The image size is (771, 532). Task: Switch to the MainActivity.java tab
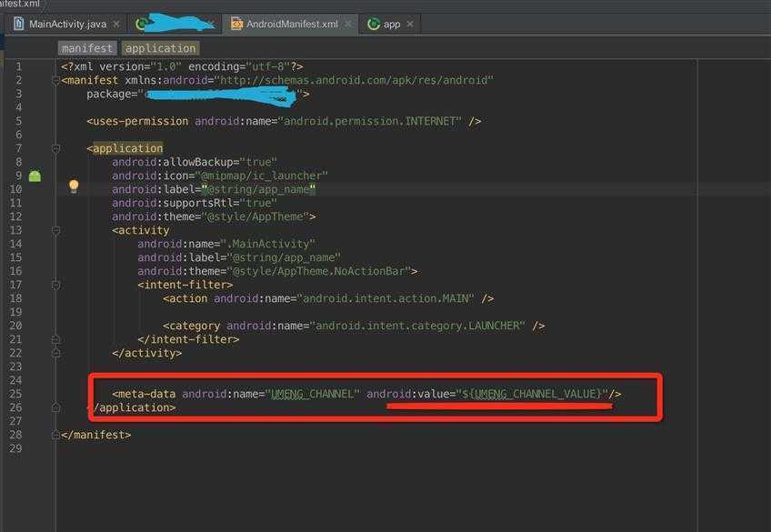tap(67, 24)
